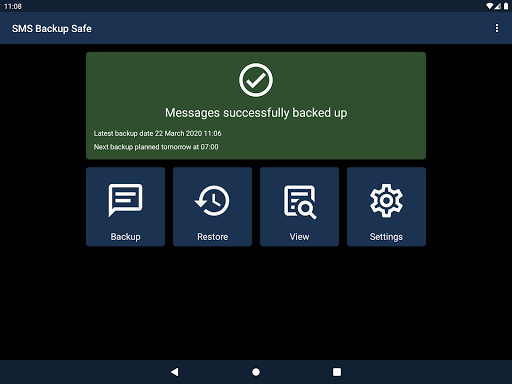The height and width of the screenshot is (384, 512).
Task: Tap the latest backup date line
Action: (x=157, y=133)
